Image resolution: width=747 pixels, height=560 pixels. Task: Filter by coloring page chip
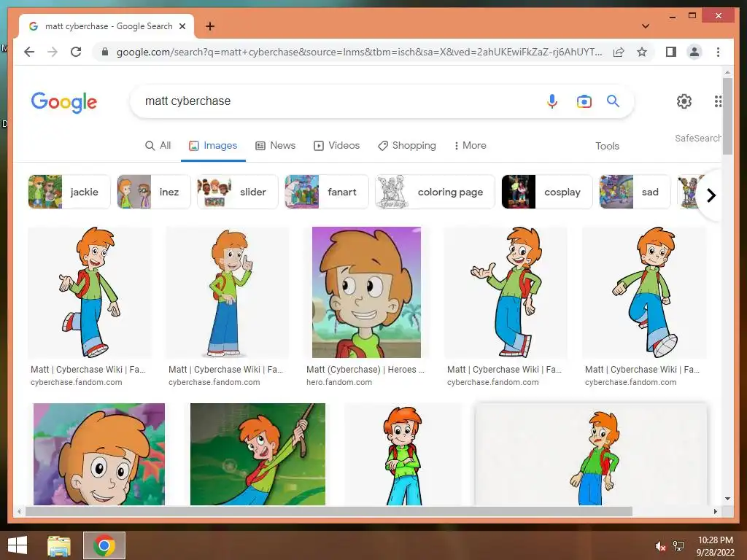click(x=435, y=192)
